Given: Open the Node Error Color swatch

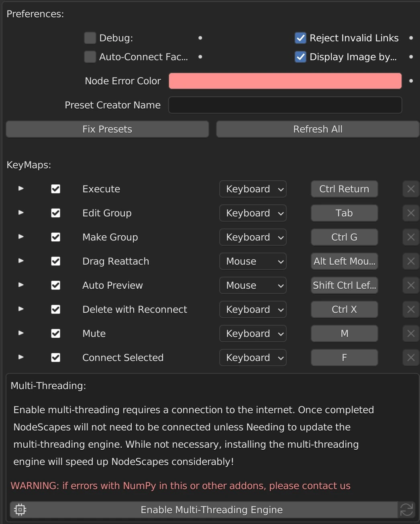Looking at the screenshot, I should click(x=285, y=81).
